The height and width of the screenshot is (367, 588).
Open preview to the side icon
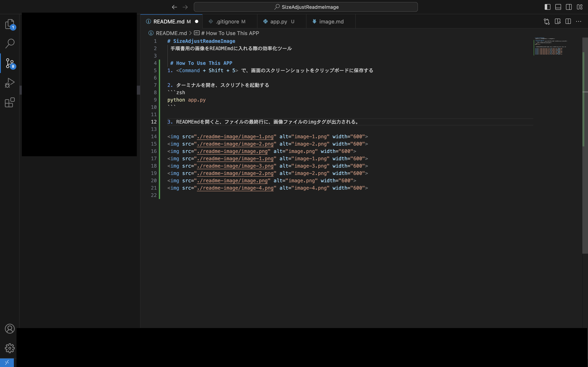point(558,22)
